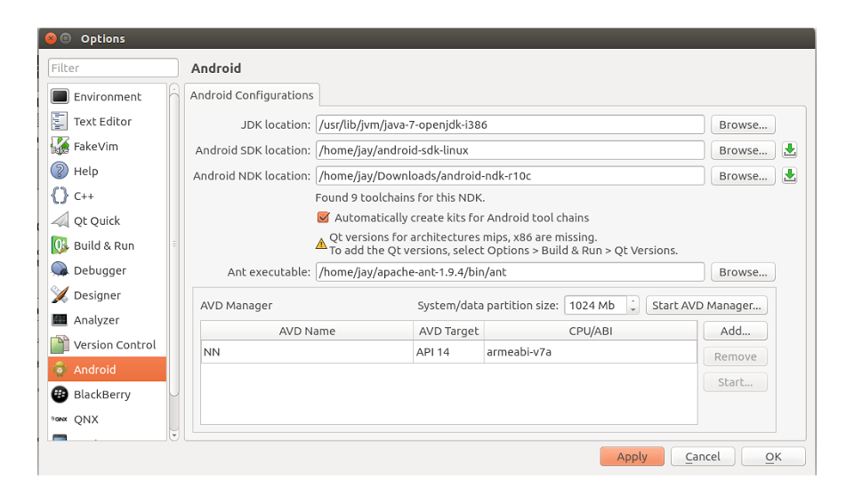Image resolution: width=854 pixels, height=504 pixels.
Task: Click the Ant executable path field
Action: coord(510,272)
